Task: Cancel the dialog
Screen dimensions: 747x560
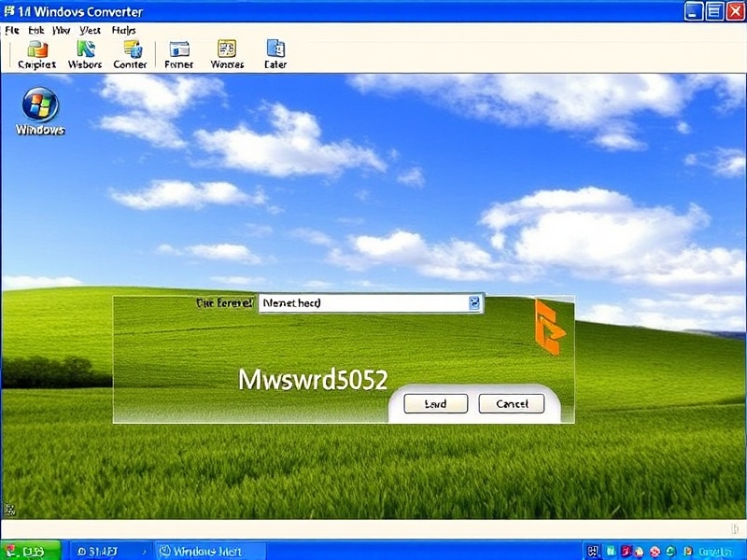Action: [x=511, y=404]
